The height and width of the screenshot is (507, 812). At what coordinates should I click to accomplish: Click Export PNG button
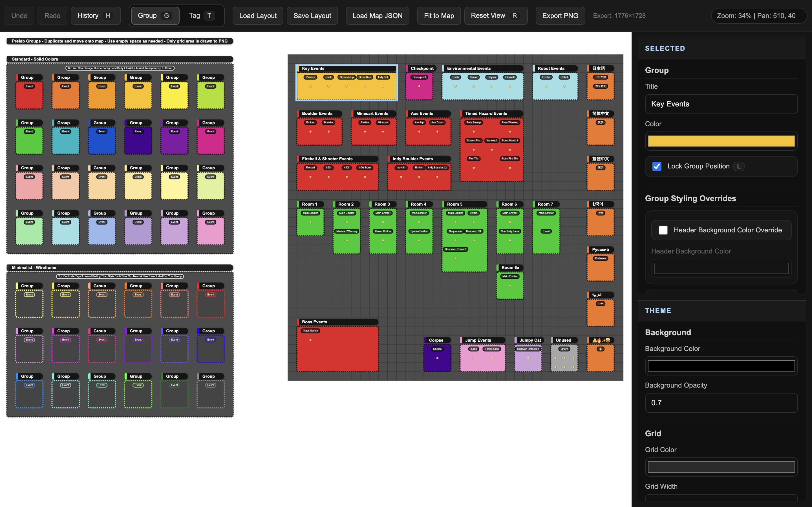coord(560,16)
